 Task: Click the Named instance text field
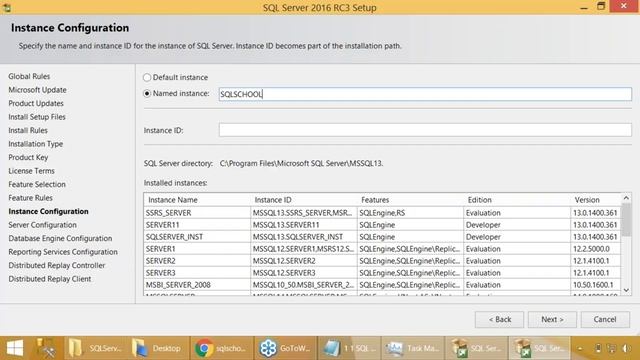click(x=425, y=94)
